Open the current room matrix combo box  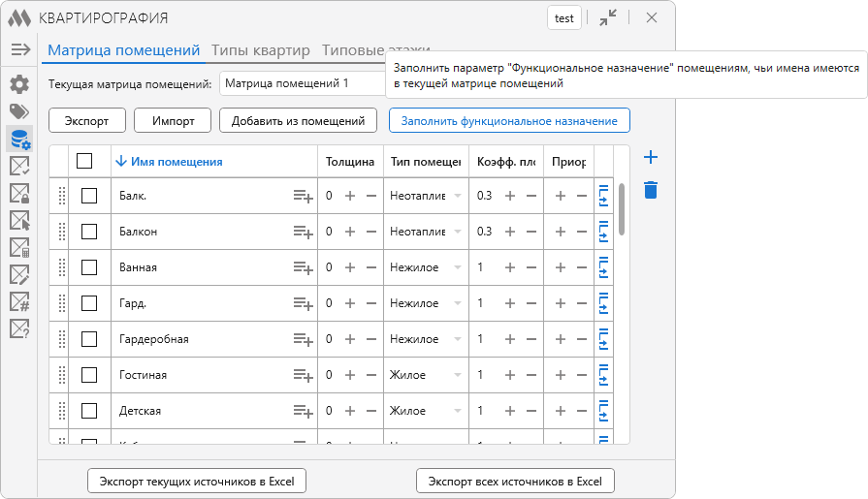click(303, 84)
